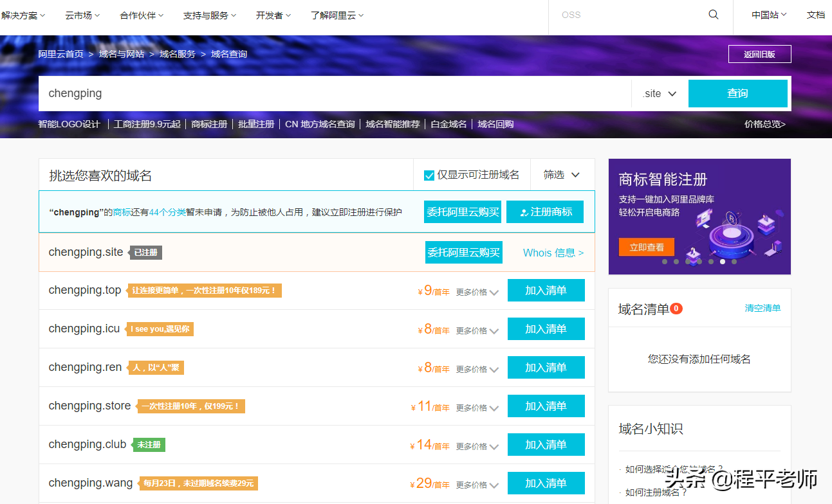This screenshot has height=504, width=832.
Task: Click the 已注册 tag on chengping.site
Action: coord(145,253)
